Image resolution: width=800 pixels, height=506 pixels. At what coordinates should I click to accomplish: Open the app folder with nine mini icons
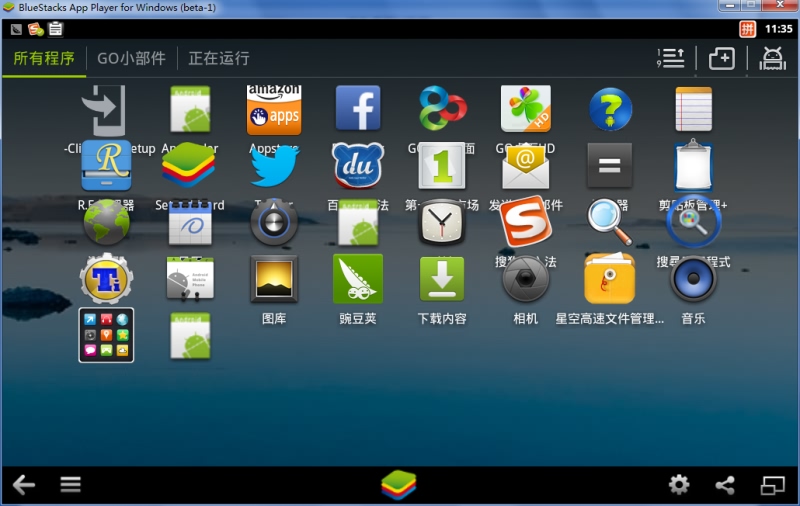(106, 335)
